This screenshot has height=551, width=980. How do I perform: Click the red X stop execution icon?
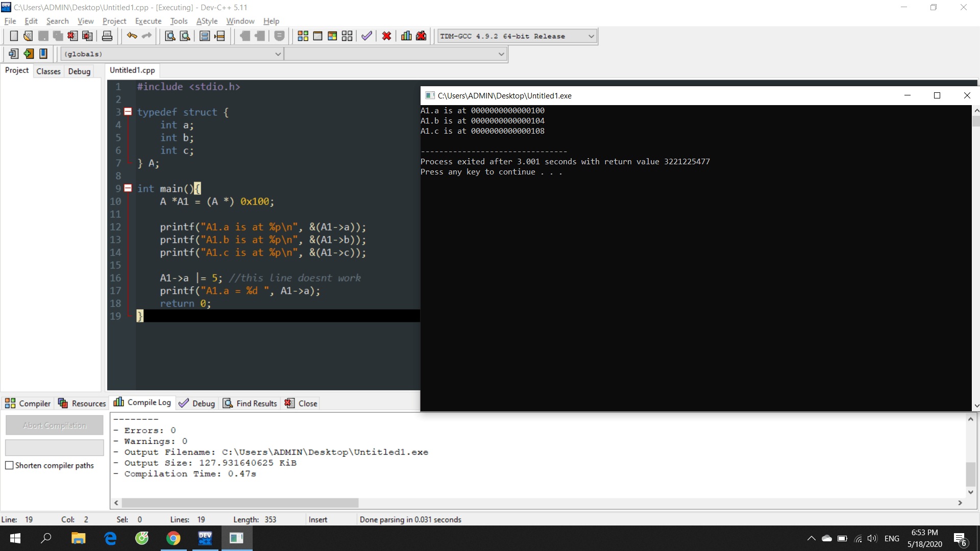(x=386, y=36)
